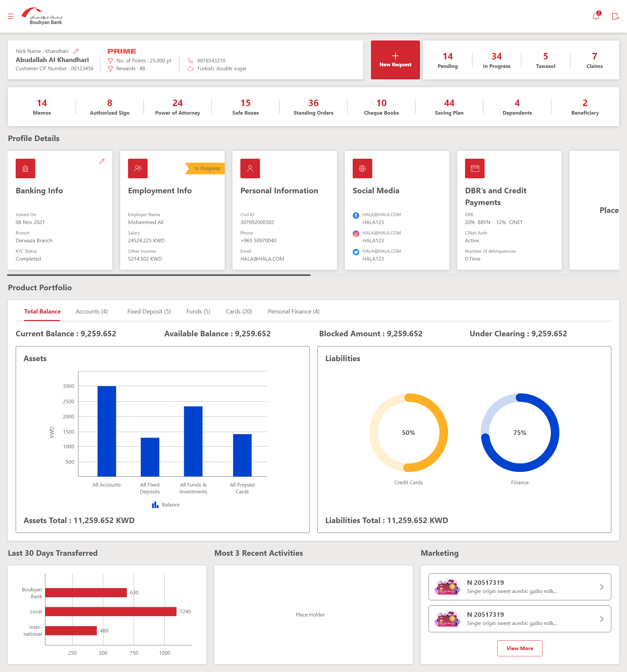The width and height of the screenshot is (627, 672).
Task: Click the View More button
Action: click(519, 648)
